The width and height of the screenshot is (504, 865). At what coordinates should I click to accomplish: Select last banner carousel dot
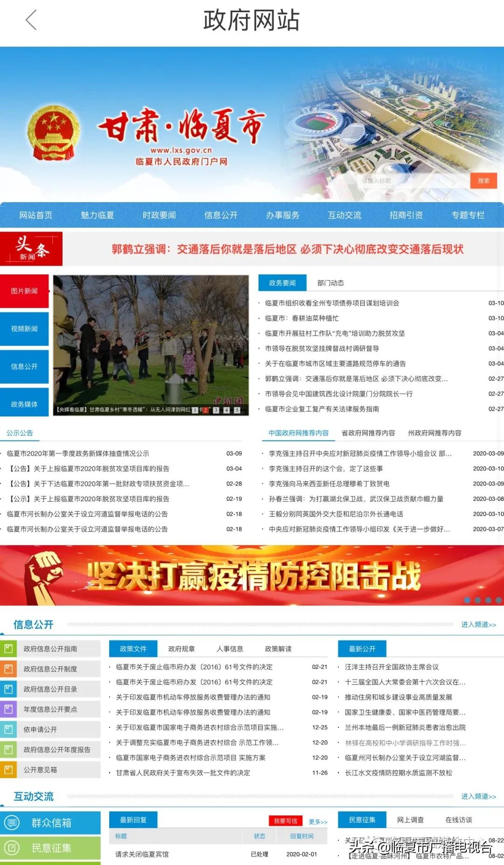click(498, 600)
